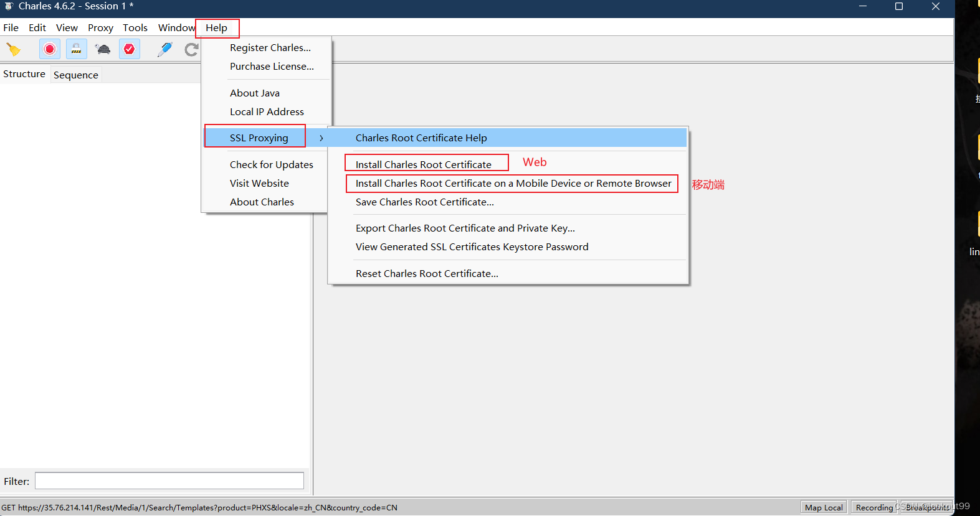Choose Check for Updates

[x=272, y=165]
